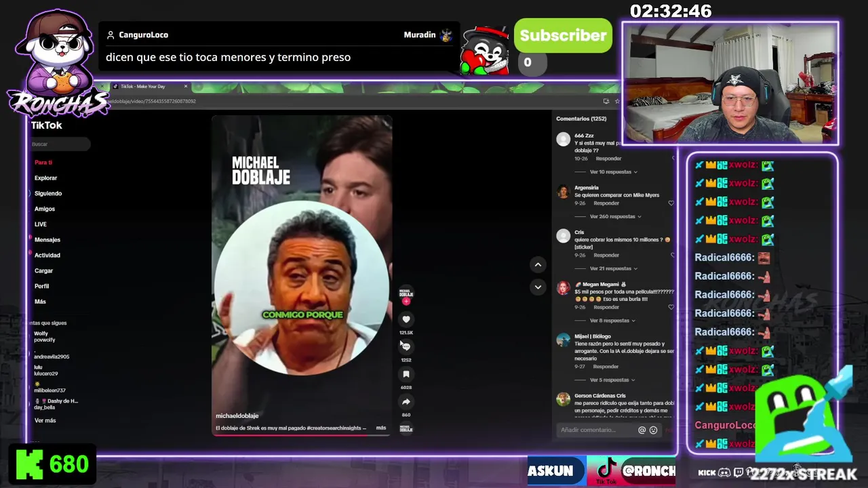
Task: Go to previous video with up arrow
Action: pyautogui.click(x=538, y=264)
